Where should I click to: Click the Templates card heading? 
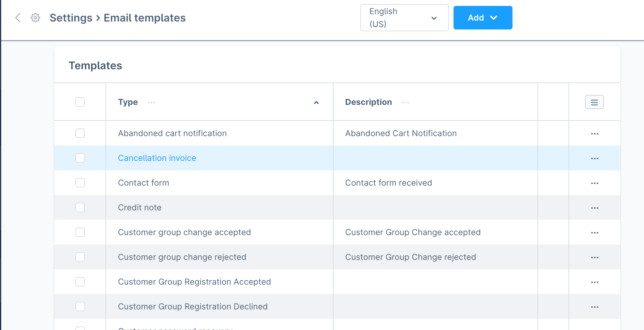[95, 65]
